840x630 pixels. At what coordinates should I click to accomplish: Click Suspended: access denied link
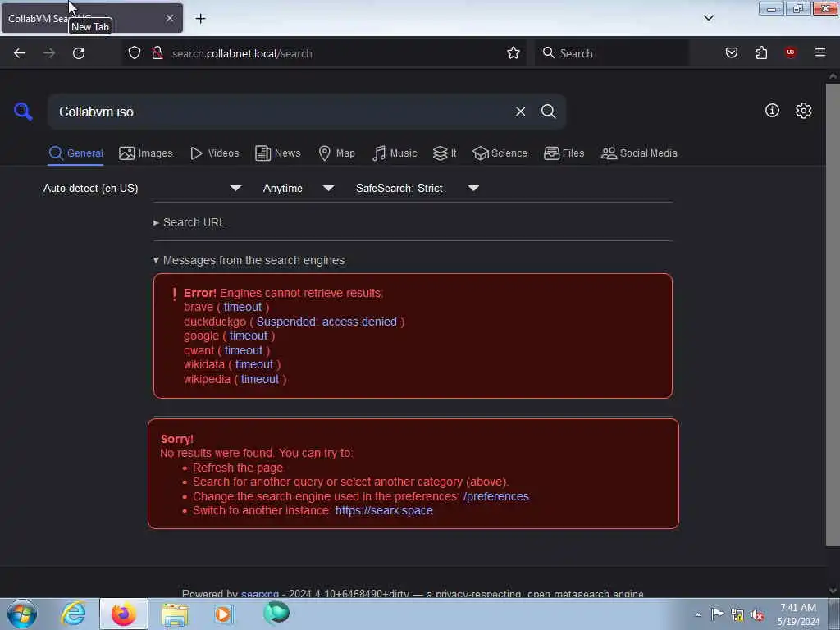pos(326,322)
